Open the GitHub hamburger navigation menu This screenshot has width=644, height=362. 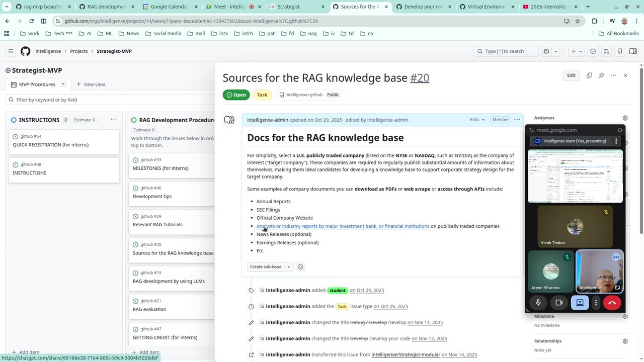(x=11, y=51)
